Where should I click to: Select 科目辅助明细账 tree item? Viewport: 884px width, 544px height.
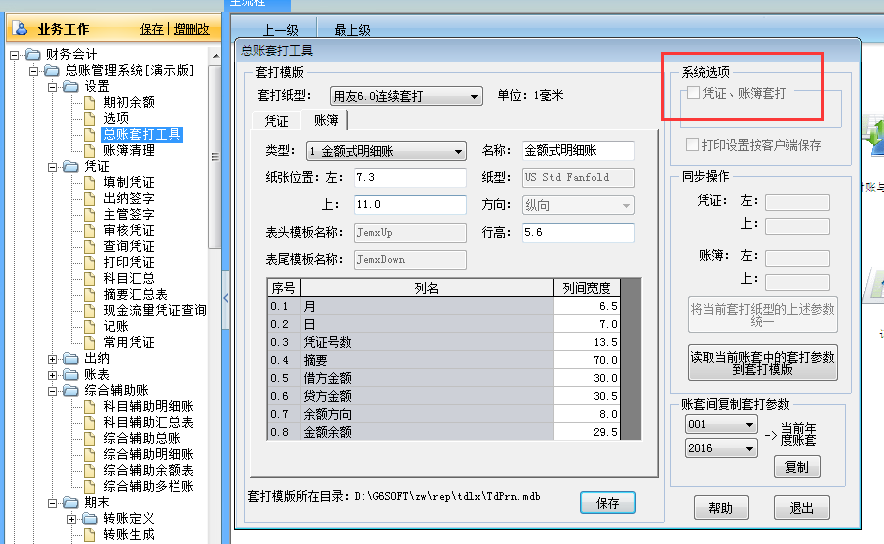(x=148, y=406)
